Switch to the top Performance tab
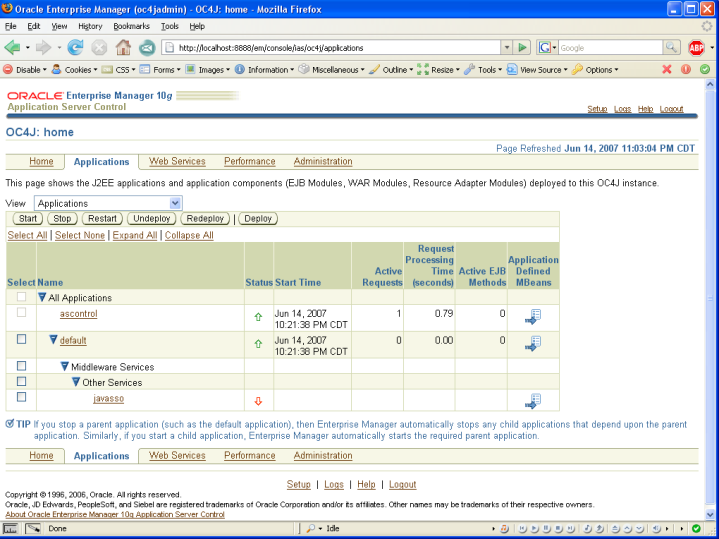This screenshot has height=539, width=719. 249,161
